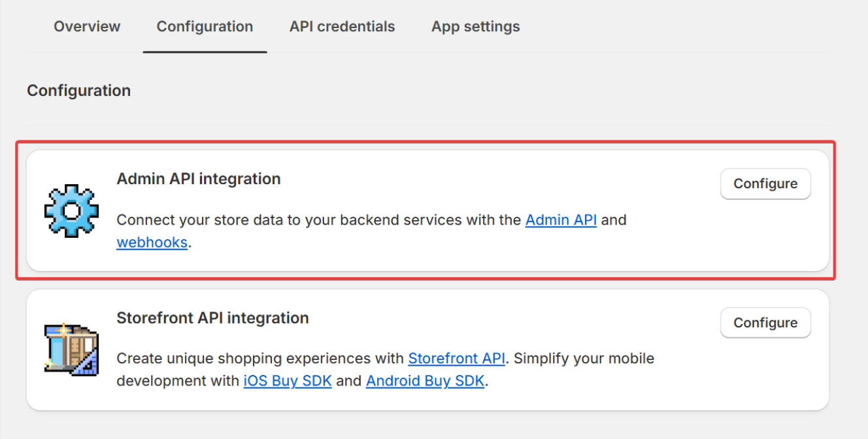
Task: Open the Storefront API link
Action: (456, 359)
